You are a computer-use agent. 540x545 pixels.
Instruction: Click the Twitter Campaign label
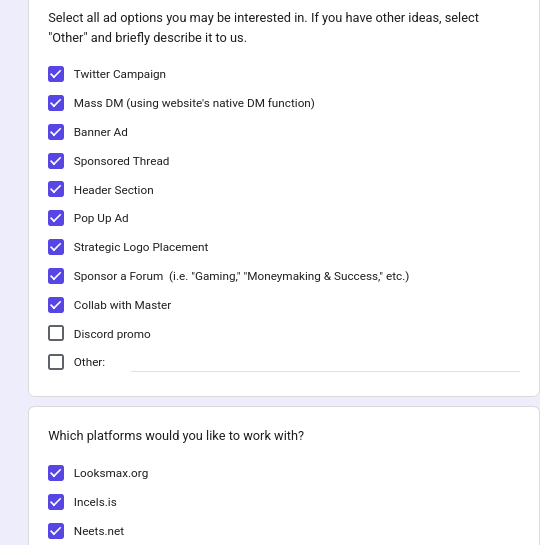120,74
